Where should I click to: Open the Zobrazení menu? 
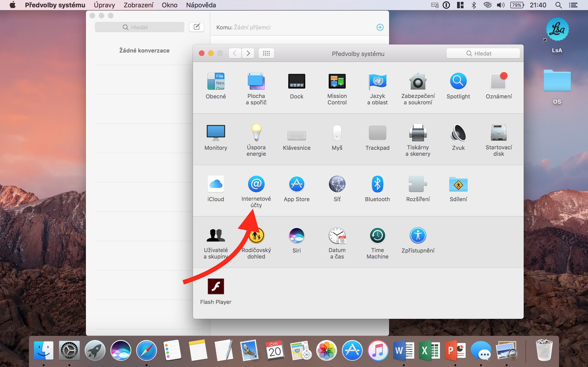[138, 5]
